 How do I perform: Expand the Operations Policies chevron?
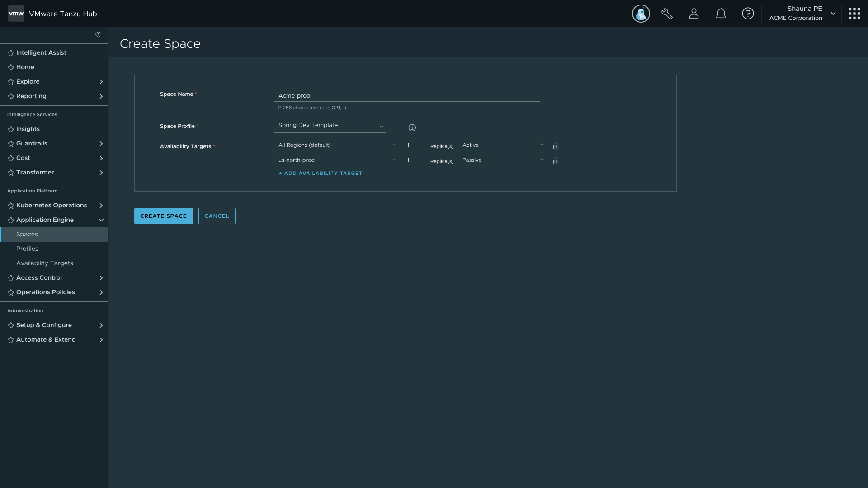pyautogui.click(x=101, y=292)
